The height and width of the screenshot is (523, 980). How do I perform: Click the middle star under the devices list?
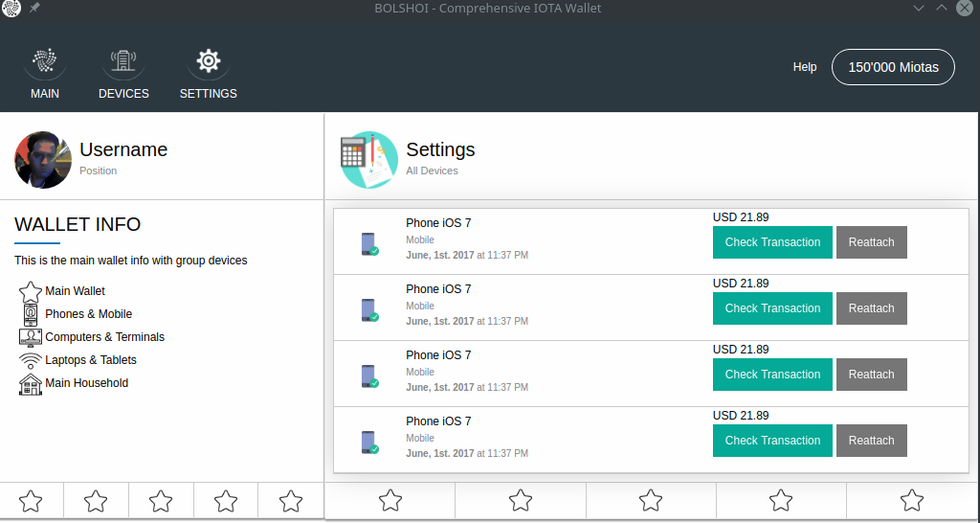(x=651, y=500)
